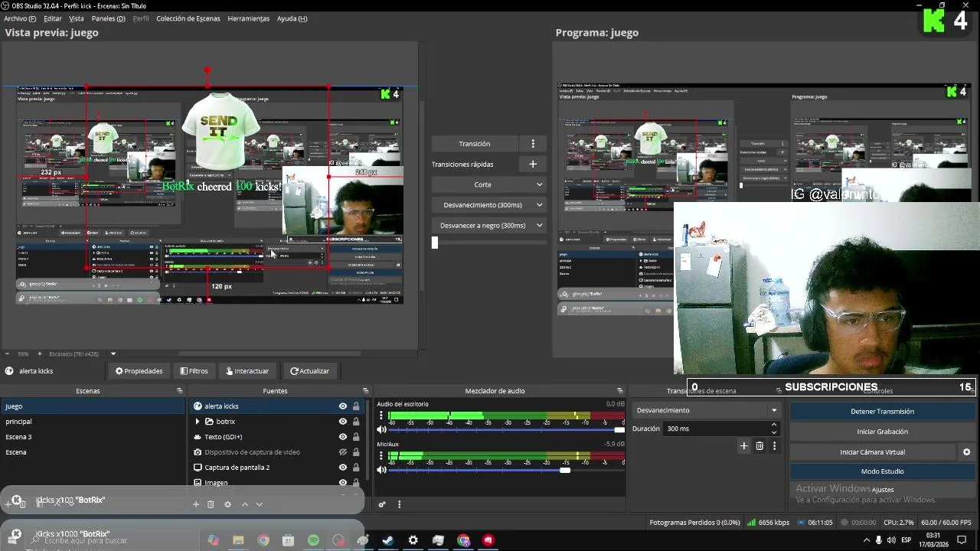Move selected source down in Fuentes list
Image resolution: width=980 pixels, height=551 pixels.
tap(259, 504)
